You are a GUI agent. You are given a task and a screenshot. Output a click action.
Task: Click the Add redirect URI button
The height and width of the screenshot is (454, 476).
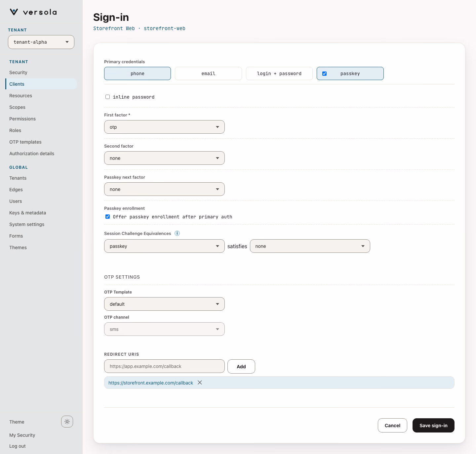point(241,366)
